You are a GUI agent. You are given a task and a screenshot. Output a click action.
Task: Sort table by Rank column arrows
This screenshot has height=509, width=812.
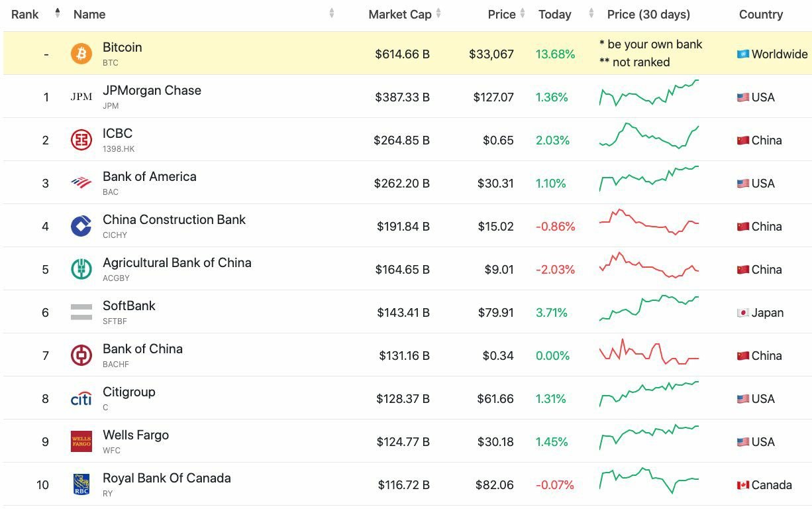pyautogui.click(x=58, y=14)
